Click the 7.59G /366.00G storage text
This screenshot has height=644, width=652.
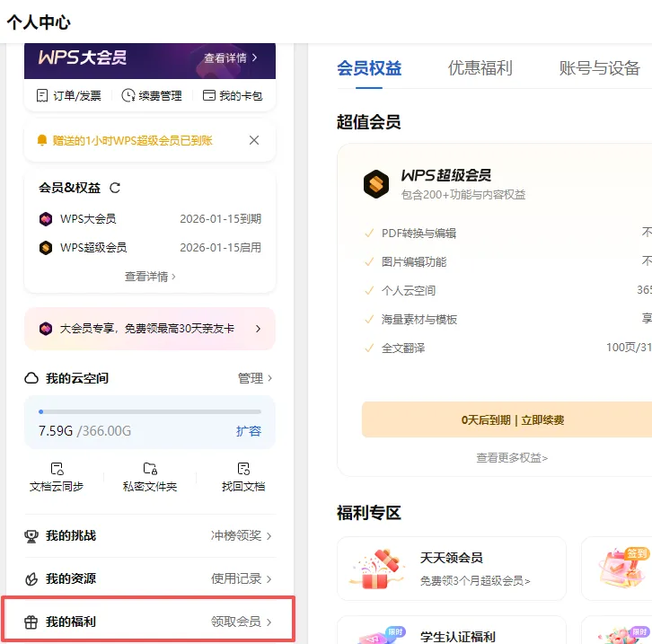tap(84, 431)
